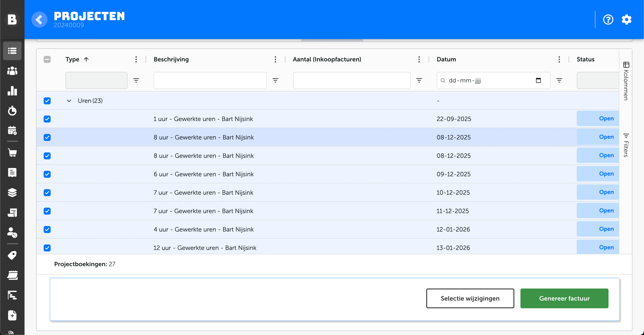
Task: Open the Aantal (Inkoopfacturen) column three-dot menu
Action: (419, 59)
